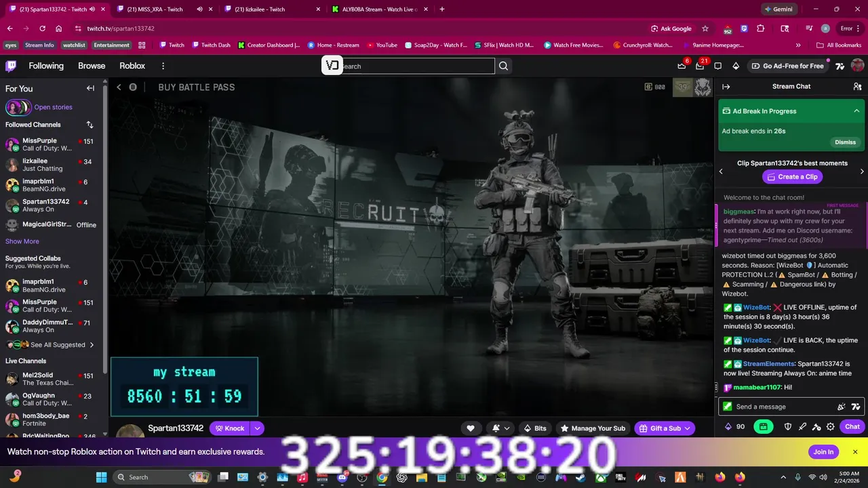Click the Twitch search magnifier button

pyautogui.click(x=503, y=66)
